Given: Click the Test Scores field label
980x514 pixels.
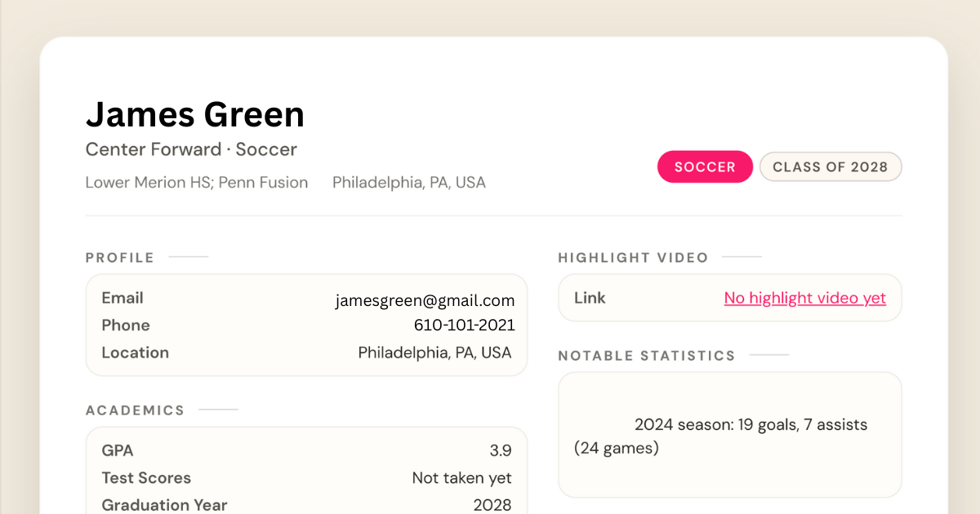Looking at the screenshot, I should 146,478.
